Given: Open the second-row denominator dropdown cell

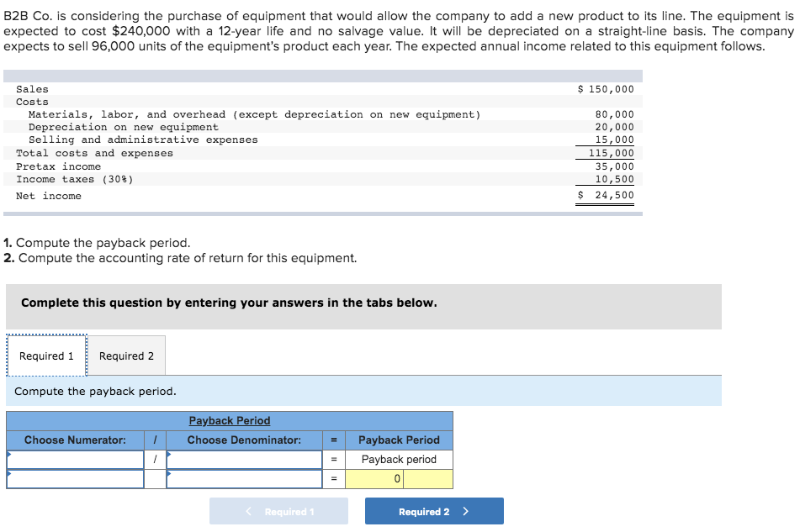Looking at the screenshot, I should coord(244,478).
